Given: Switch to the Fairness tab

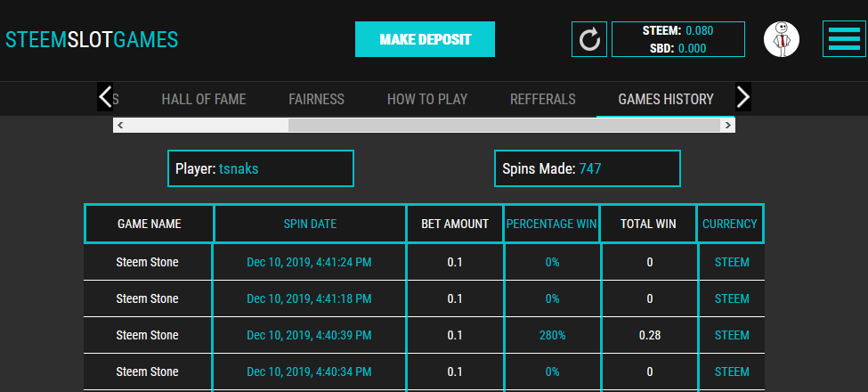Looking at the screenshot, I should (x=316, y=99).
